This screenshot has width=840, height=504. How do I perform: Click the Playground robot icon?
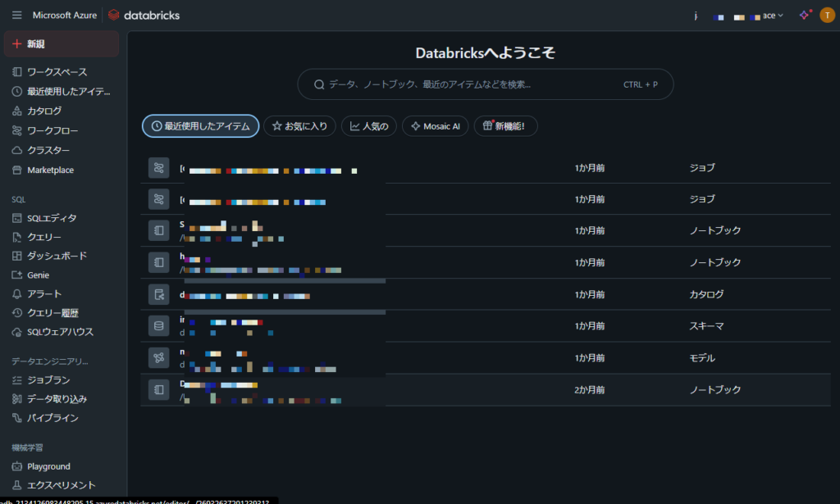[17, 466]
